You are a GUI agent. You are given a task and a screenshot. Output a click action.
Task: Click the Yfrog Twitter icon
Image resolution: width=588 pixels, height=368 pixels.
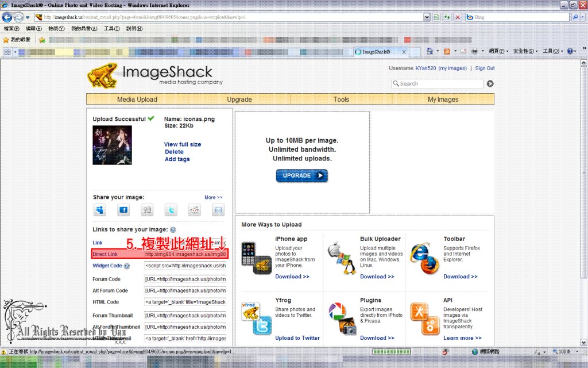(x=257, y=319)
